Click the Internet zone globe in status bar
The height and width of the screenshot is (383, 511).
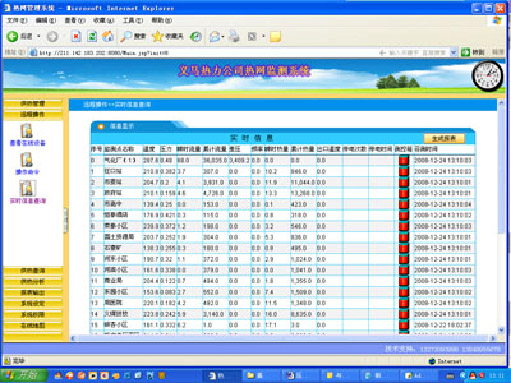432,361
